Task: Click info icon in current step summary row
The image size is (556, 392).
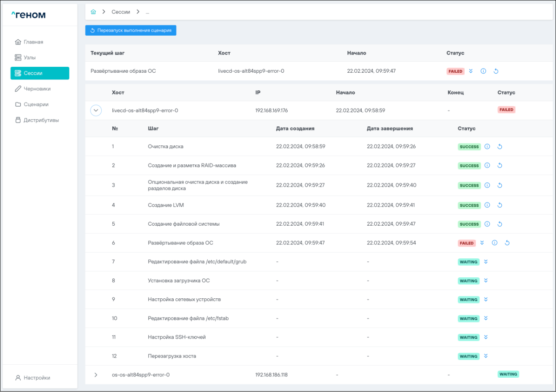Action: [483, 71]
